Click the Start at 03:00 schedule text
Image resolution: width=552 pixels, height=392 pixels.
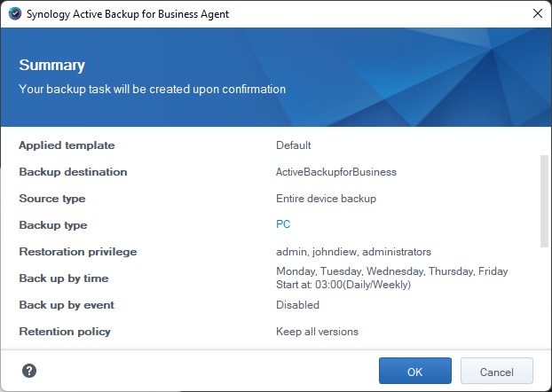point(343,285)
